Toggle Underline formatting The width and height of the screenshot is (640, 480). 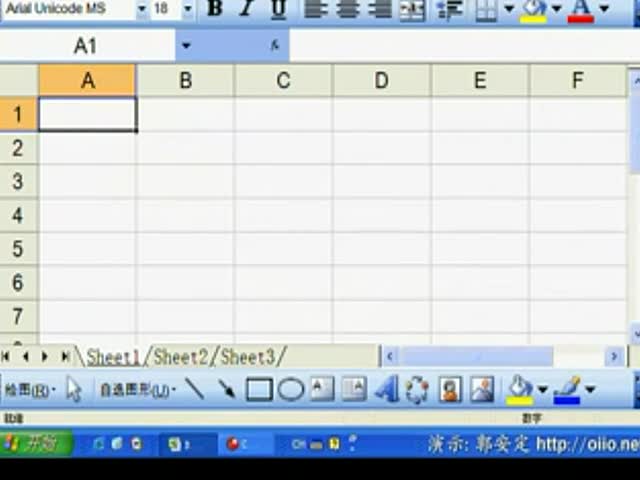(278, 10)
